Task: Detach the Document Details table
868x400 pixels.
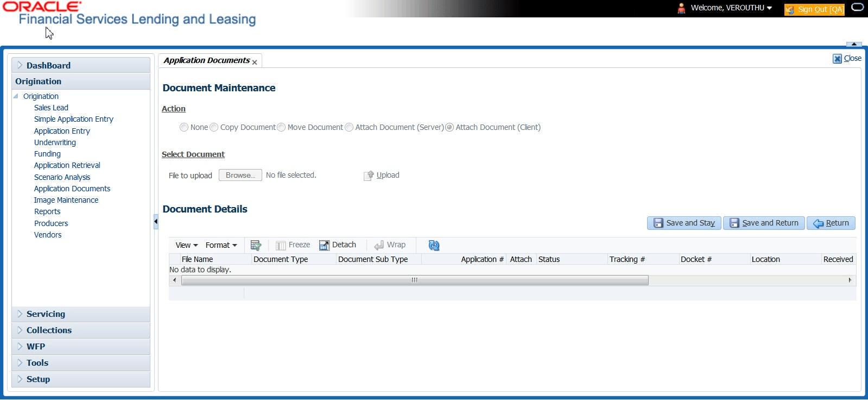Action: (x=338, y=245)
